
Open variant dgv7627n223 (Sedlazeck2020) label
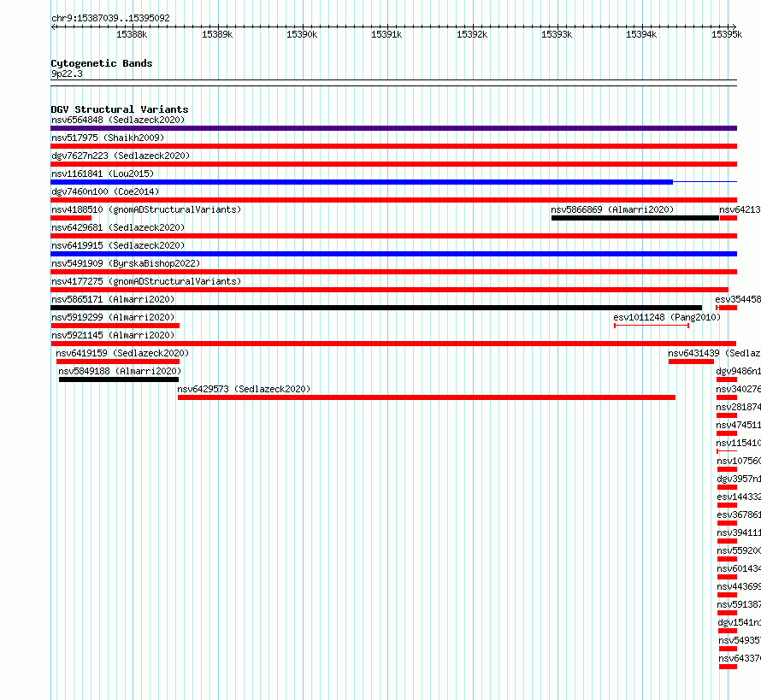[121, 156]
